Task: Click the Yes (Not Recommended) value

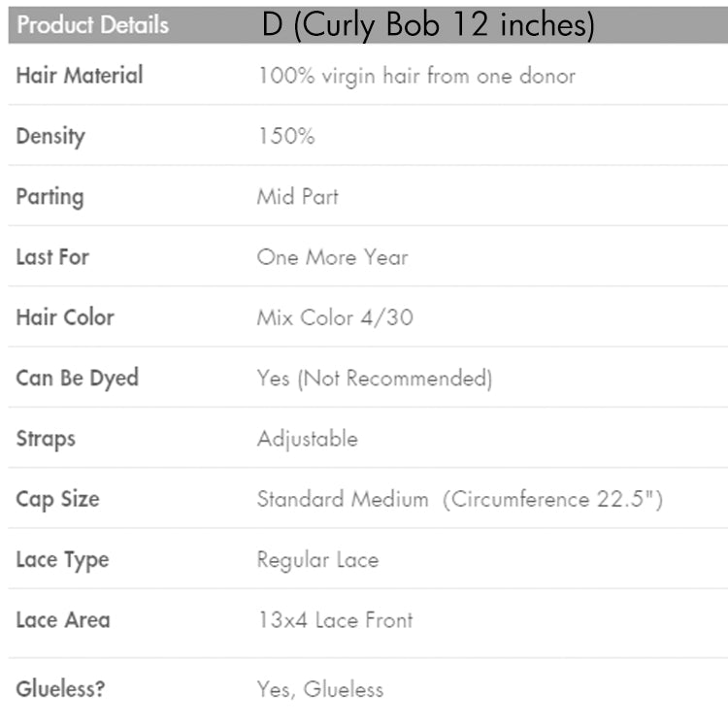Action: (x=374, y=378)
